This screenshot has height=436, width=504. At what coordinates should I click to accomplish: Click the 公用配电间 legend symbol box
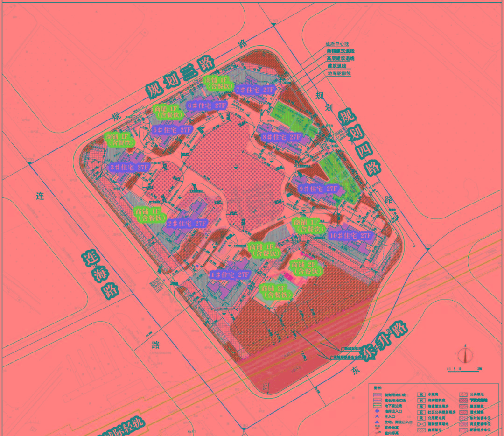click(421, 418)
